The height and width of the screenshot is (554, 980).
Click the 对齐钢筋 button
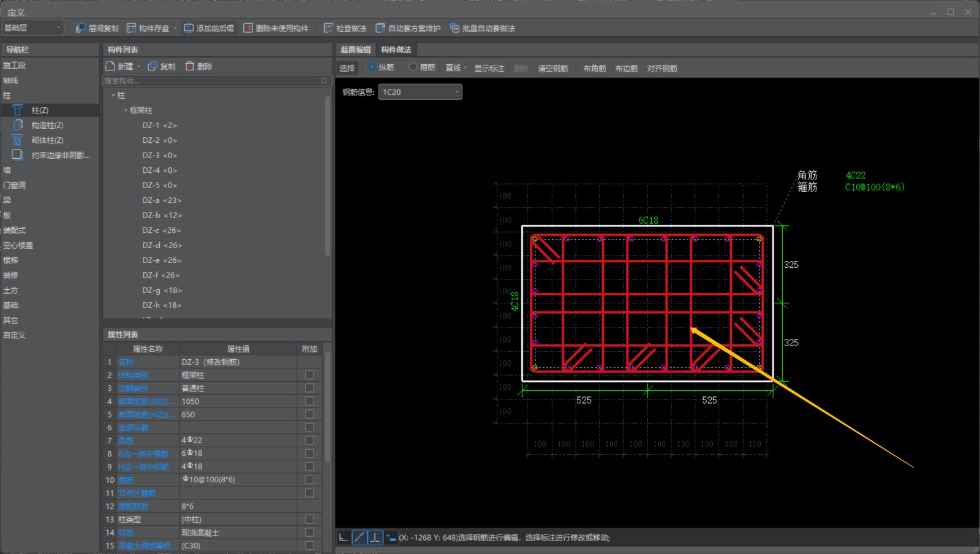pyautogui.click(x=662, y=68)
